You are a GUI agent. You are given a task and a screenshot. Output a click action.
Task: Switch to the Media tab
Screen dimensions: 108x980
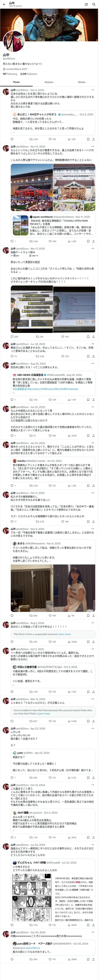(x=82, y=82)
